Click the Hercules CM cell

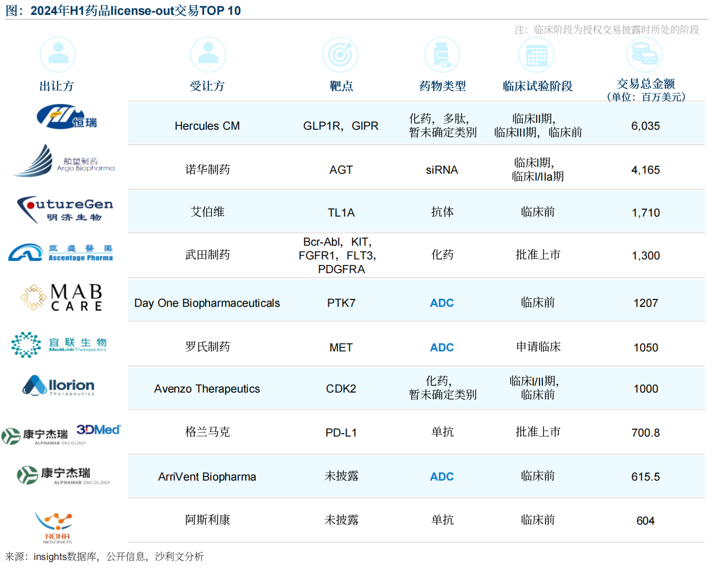coord(207,126)
